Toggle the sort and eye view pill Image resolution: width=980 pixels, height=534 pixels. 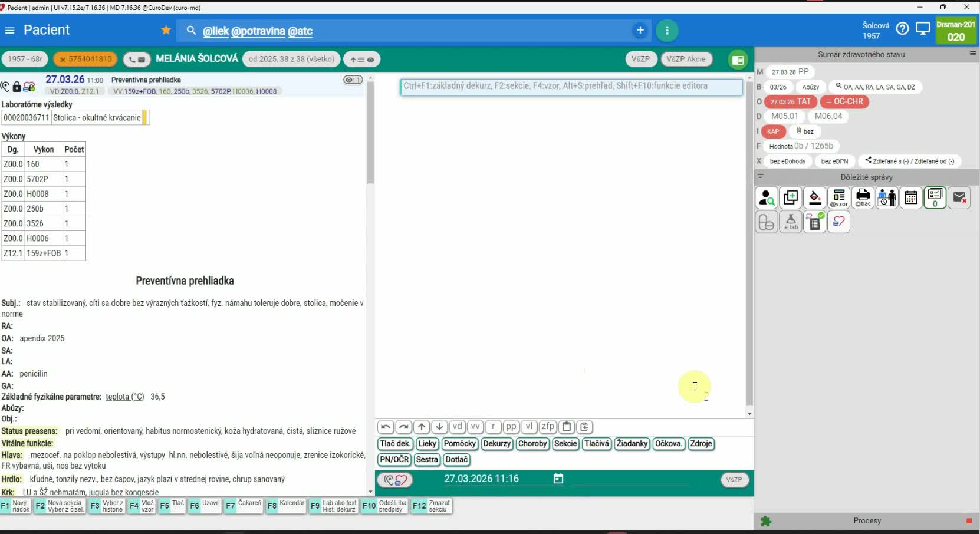click(x=361, y=60)
